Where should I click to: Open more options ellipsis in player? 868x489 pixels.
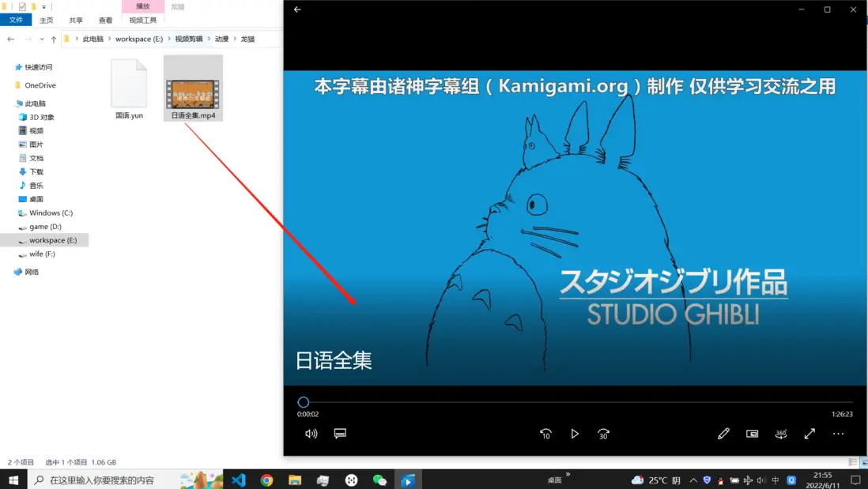point(838,434)
